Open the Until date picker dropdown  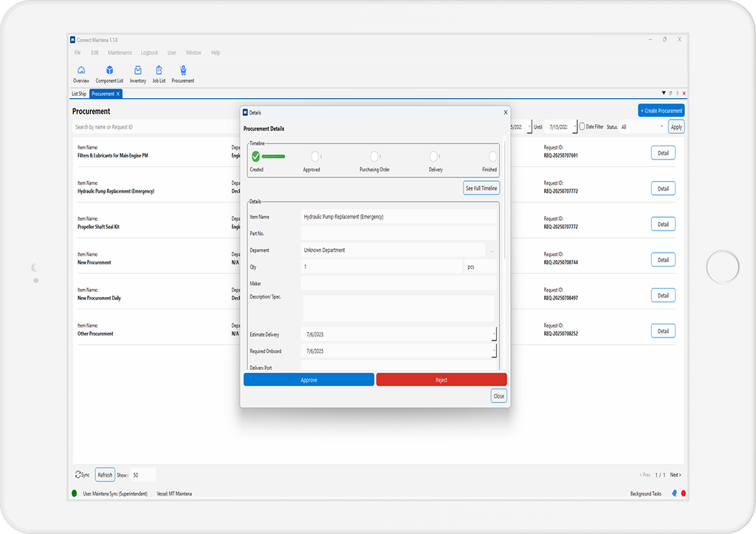pyautogui.click(x=574, y=127)
